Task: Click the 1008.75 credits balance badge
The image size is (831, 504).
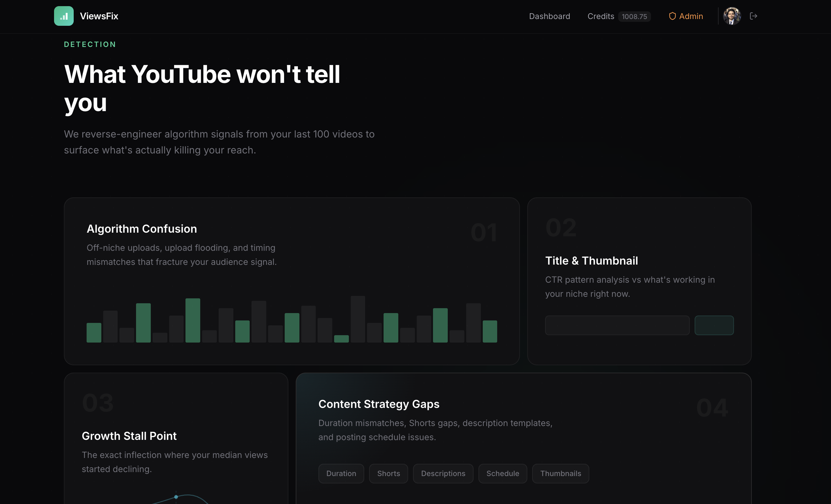Action: 634,17
